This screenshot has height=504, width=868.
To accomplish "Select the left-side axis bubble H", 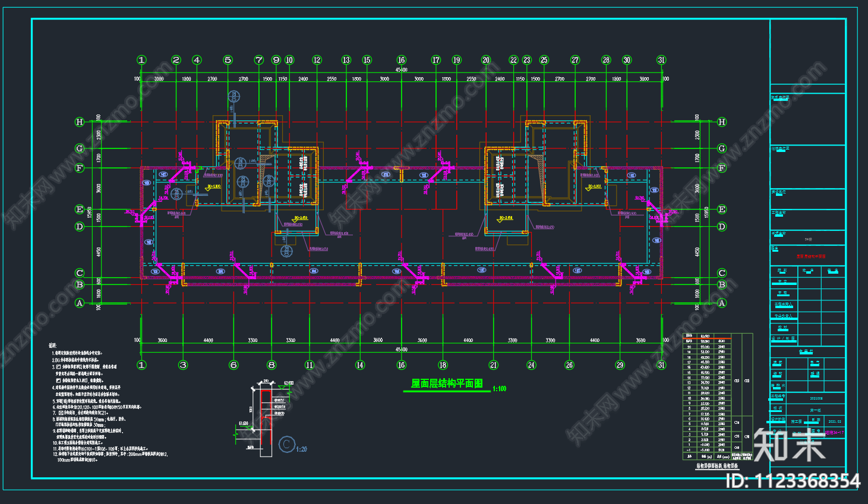I will 80,122.
